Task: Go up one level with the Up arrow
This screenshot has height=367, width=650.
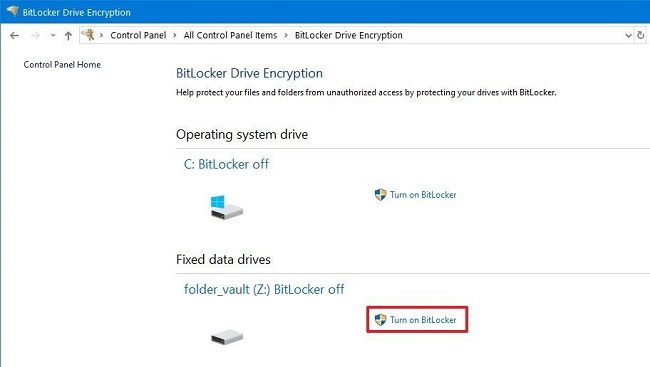Action: pos(68,36)
